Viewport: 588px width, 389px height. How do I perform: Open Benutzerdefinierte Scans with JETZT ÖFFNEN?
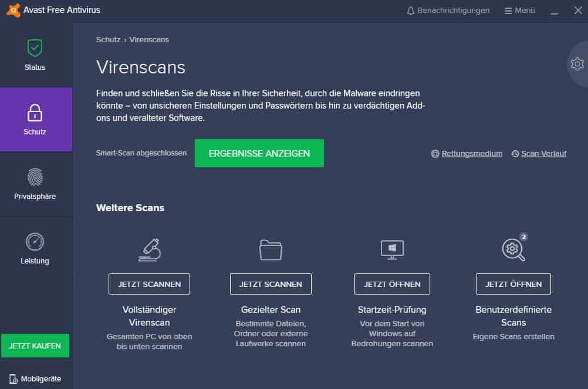click(x=513, y=284)
